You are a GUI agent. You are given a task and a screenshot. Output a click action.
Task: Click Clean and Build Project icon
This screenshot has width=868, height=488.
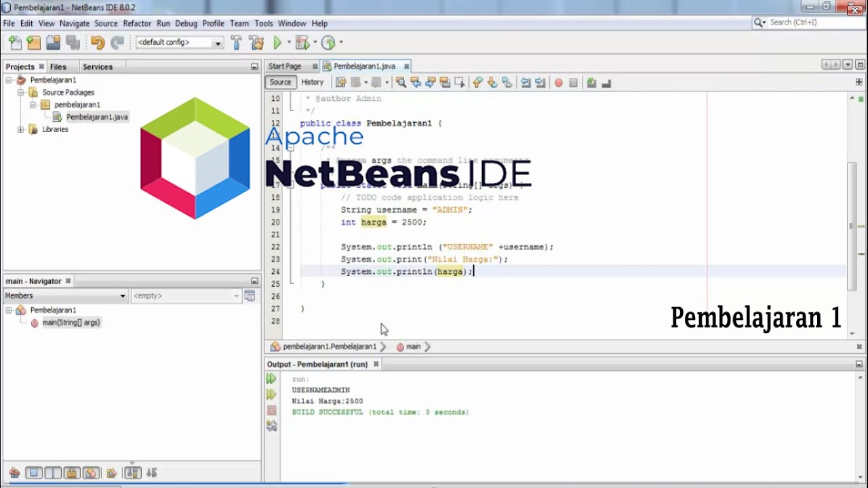pos(256,43)
